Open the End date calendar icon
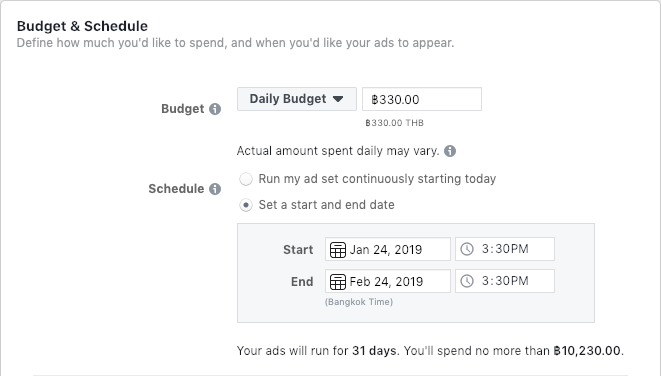 pos(338,282)
